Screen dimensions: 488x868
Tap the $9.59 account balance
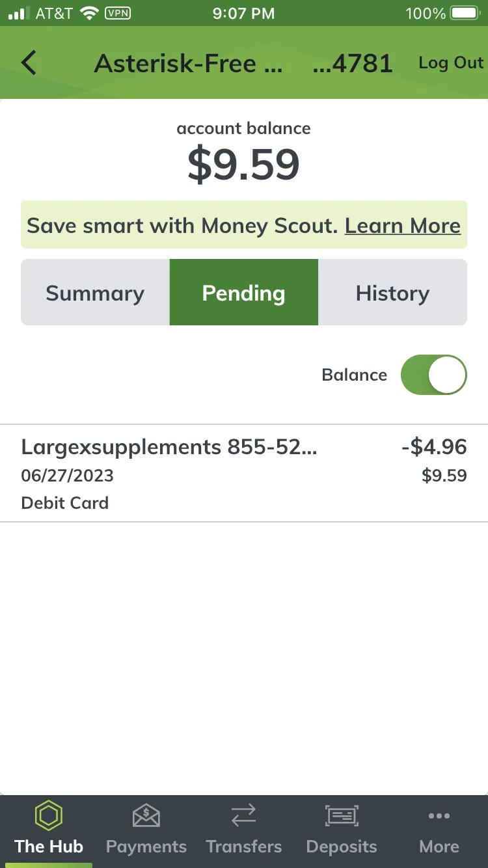(244, 165)
